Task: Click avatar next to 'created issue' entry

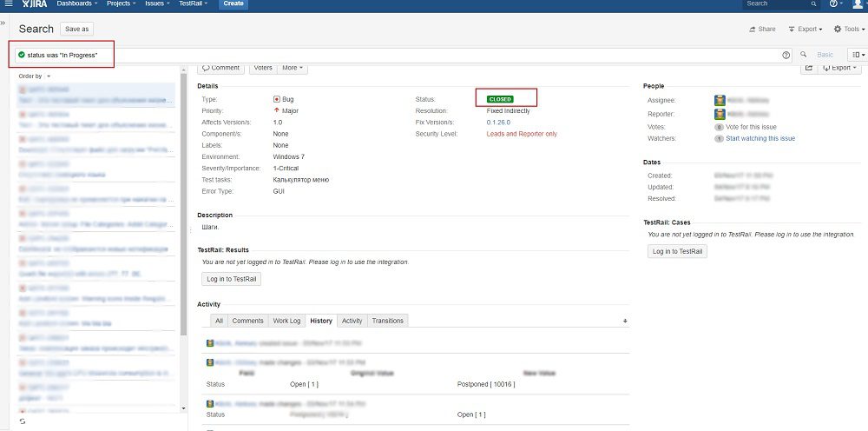Action: (210, 343)
